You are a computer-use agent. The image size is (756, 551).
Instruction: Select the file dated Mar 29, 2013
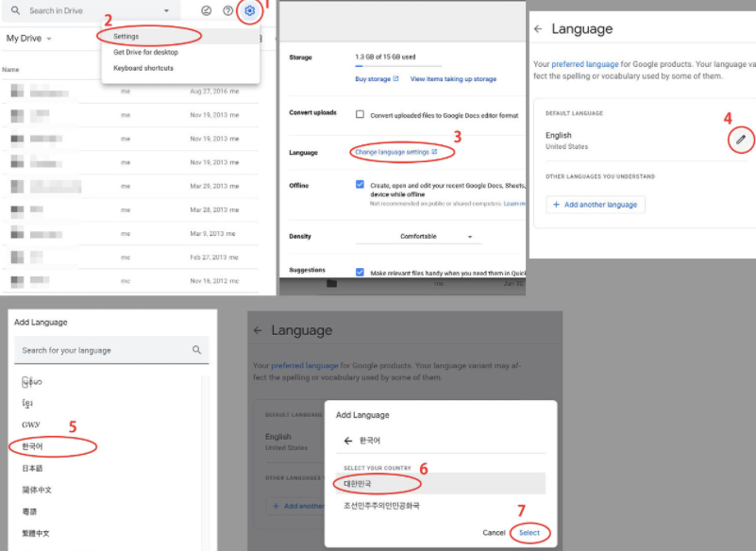click(130, 186)
